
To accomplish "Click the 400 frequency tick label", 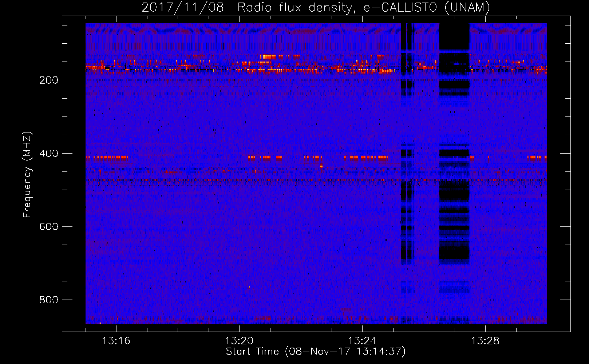I will pos(49,153).
